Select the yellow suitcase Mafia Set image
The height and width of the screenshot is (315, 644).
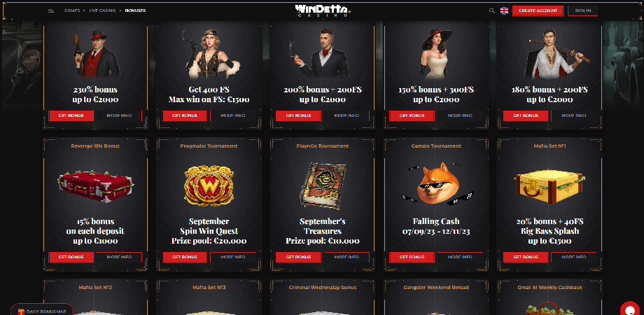(x=549, y=187)
